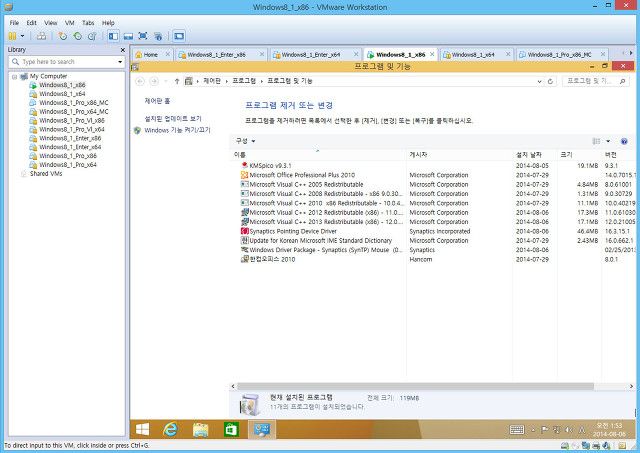This screenshot has height=453, width=640.
Task: Enter full screen mode icon
Action: click(143, 36)
